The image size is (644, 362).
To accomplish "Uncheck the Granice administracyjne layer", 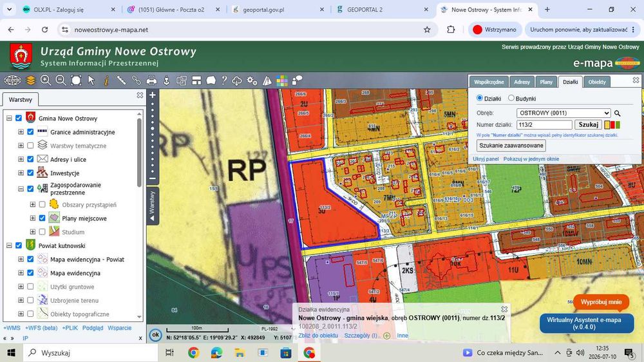I will coord(30,132).
